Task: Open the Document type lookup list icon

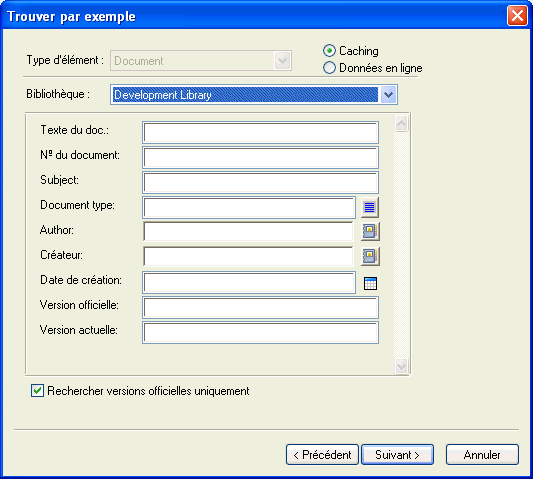Action: click(369, 207)
